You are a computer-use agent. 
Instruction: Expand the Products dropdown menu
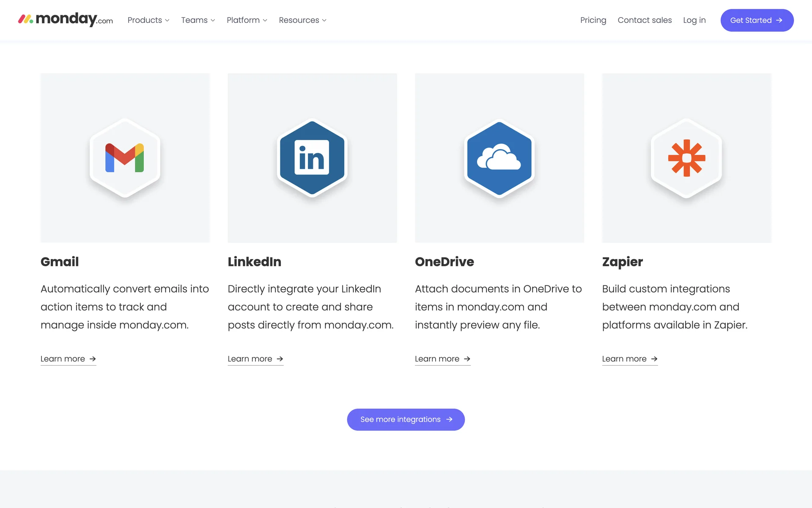click(x=148, y=20)
